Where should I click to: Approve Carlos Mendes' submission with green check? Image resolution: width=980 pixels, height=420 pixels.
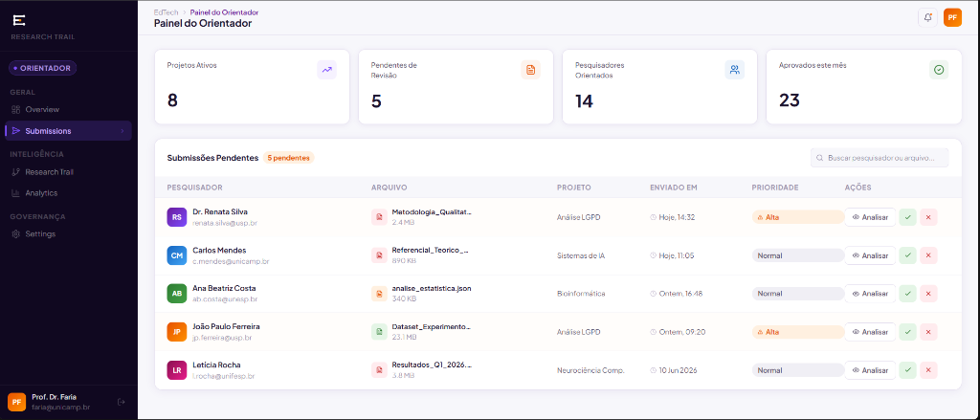coord(907,255)
